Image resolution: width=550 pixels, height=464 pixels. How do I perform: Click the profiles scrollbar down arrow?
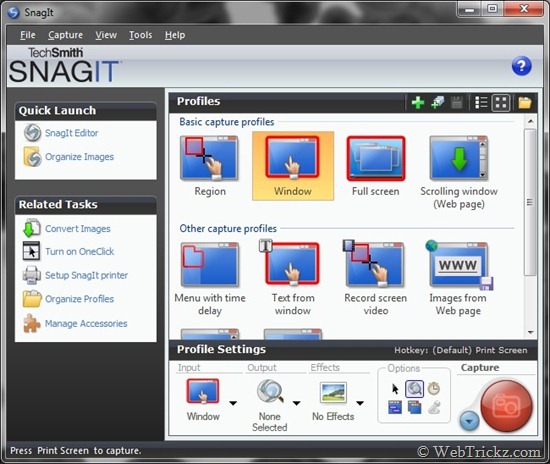(x=530, y=332)
